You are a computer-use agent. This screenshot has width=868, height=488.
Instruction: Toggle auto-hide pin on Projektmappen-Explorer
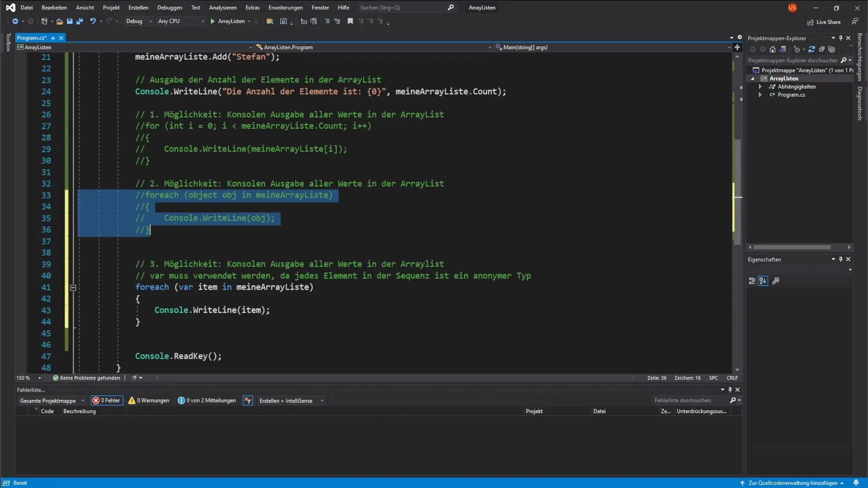tap(841, 38)
